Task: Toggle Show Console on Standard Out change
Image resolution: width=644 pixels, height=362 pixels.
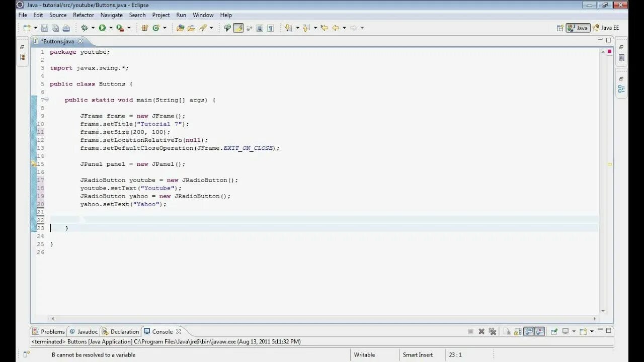Action: [x=529, y=331]
